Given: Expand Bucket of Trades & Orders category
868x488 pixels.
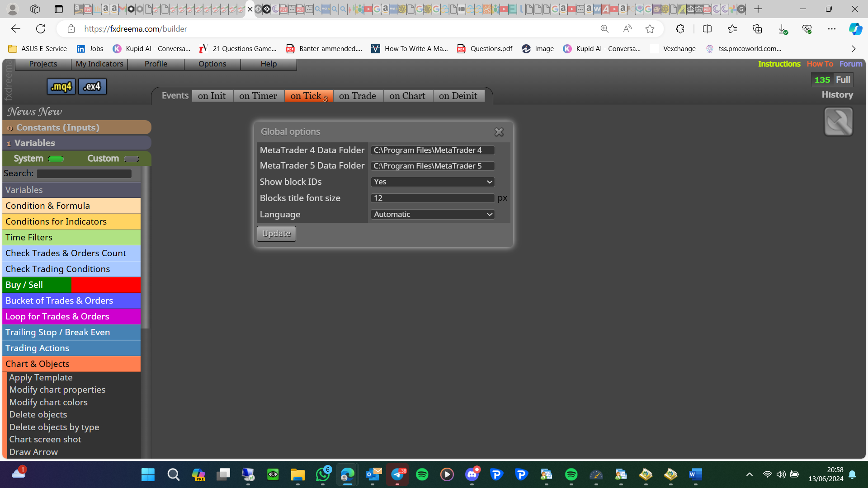Looking at the screenshot, I should [x=71, y=300].
